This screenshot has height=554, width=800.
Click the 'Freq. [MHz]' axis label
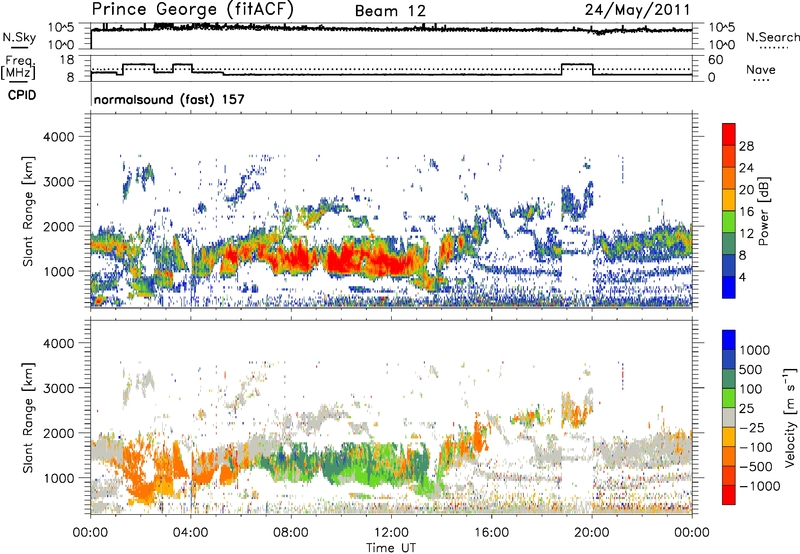[19, 68]
